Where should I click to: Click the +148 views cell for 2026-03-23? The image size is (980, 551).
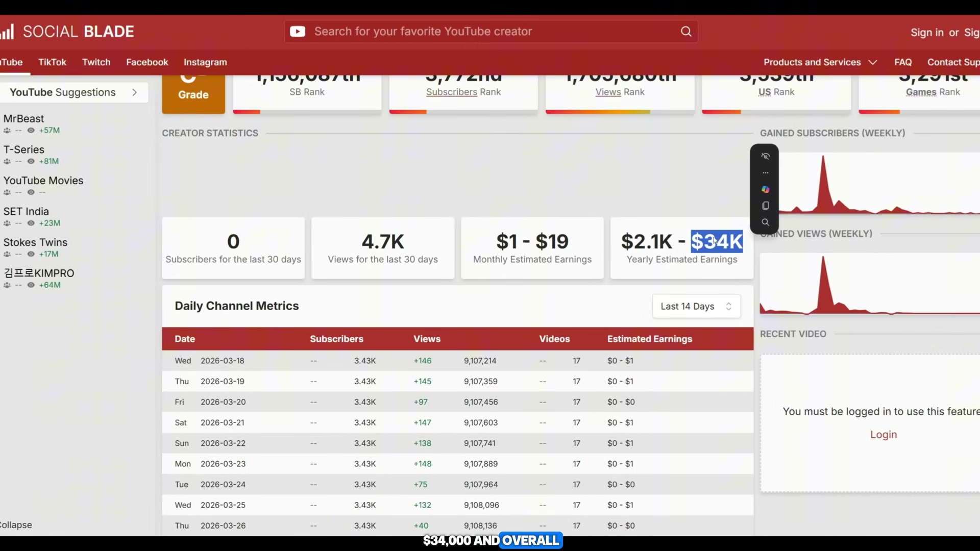point(422,464)
